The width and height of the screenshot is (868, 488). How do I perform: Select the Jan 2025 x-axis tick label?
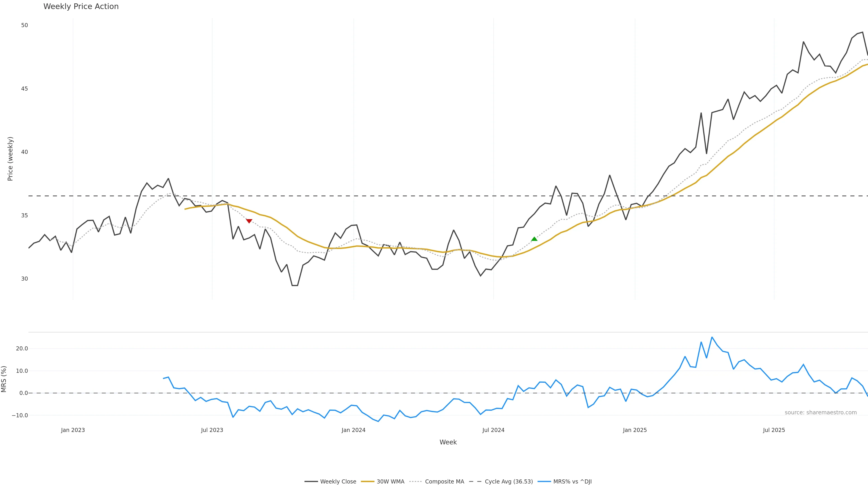[635, 430]
